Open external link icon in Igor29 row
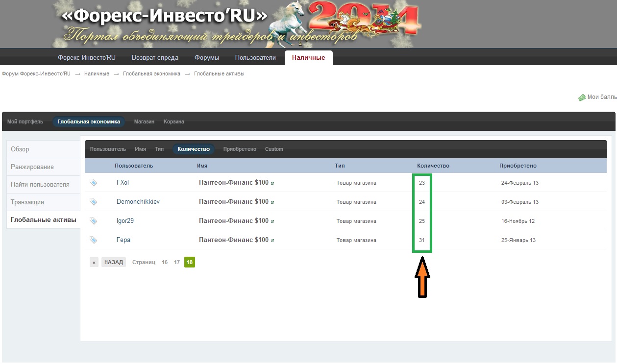The height and width of the screenshot is (364, 617). point(272,221)
